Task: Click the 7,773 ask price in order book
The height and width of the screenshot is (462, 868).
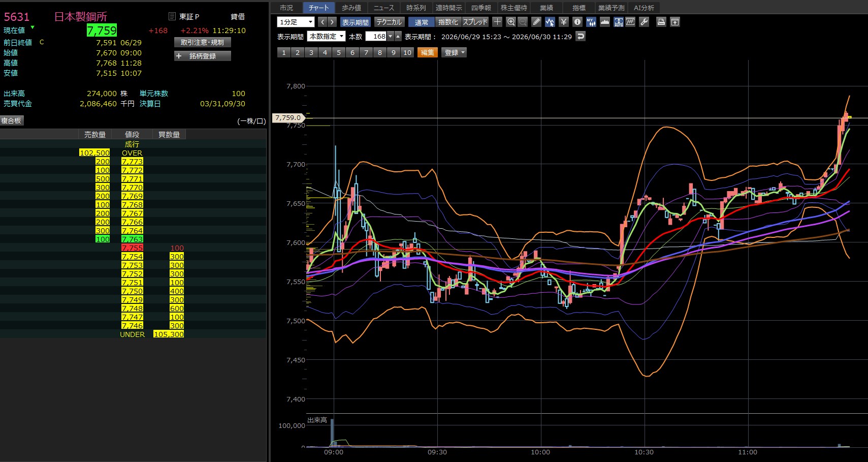Action: point(132,161)
